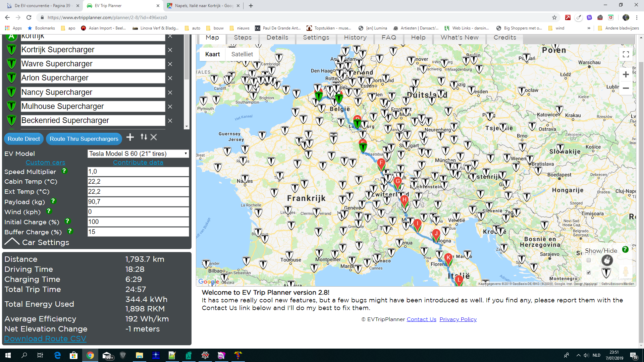Open Initial Charge help icon
The height and width of the screenshot is (362, 644).
tap(67, 221)
